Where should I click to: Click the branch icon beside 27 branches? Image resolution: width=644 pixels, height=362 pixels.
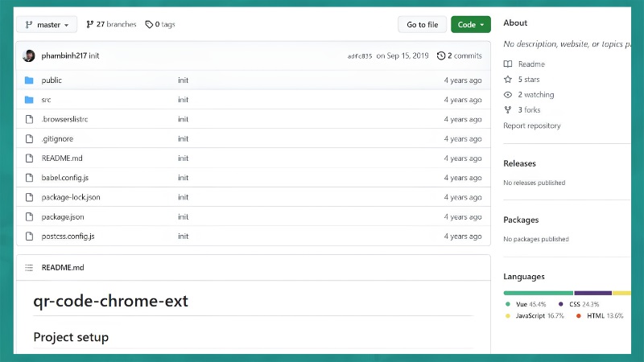[90, 25]
